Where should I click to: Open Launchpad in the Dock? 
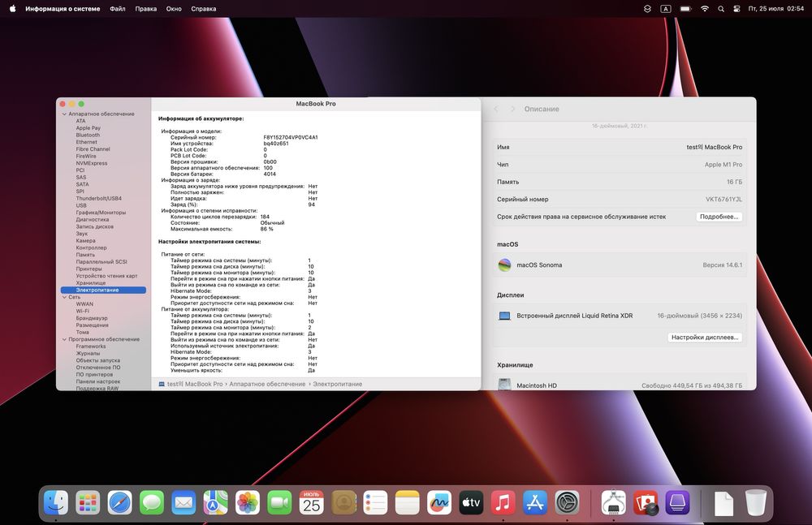88,502
